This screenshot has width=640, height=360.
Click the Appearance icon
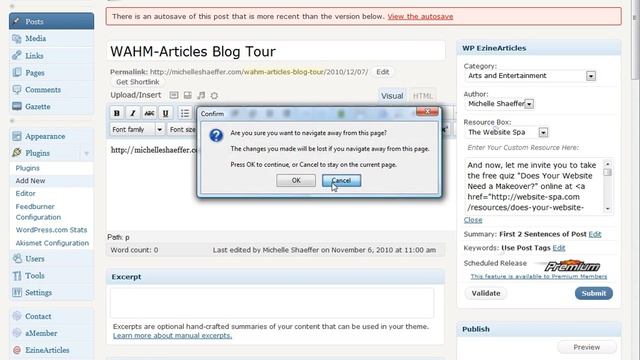17,136
